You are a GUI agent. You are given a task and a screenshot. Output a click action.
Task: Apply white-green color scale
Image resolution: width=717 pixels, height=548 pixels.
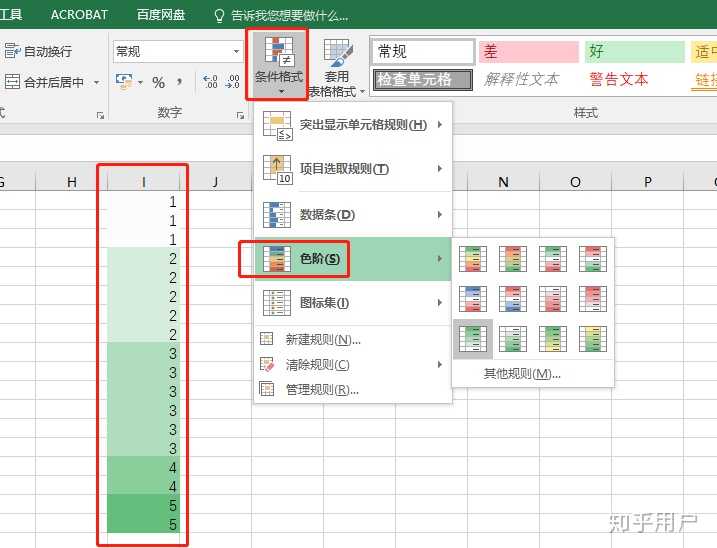(513, 339)
